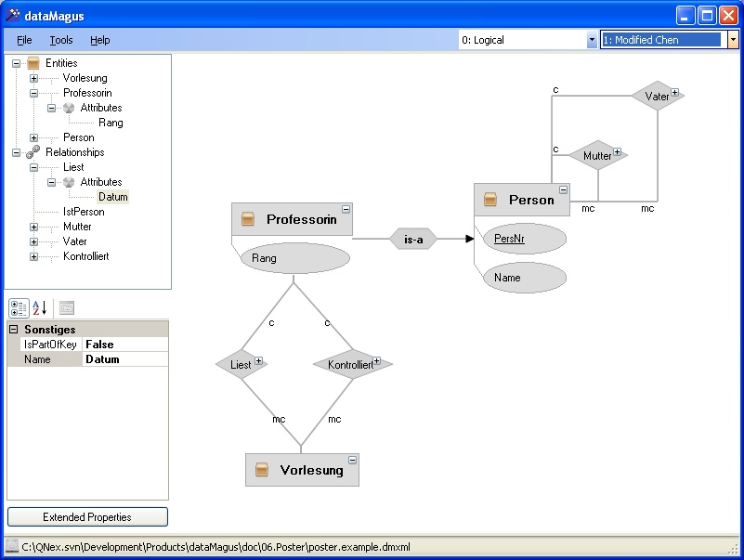Open the Modified Chen notation dropdown arrow

pos(733,40)
